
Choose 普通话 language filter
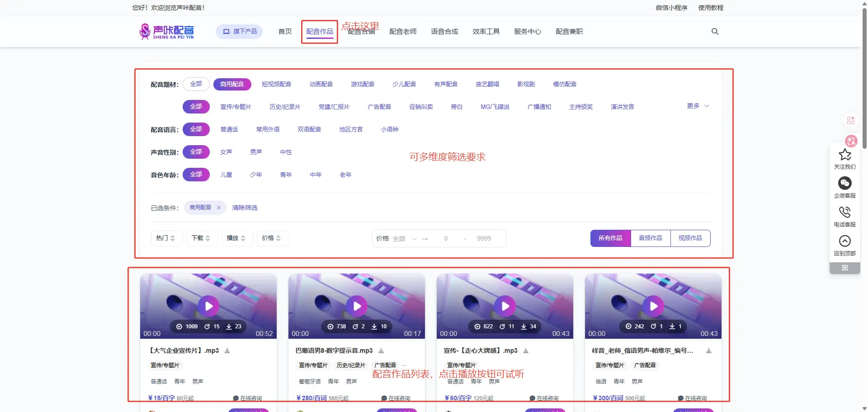click(229, 129)
